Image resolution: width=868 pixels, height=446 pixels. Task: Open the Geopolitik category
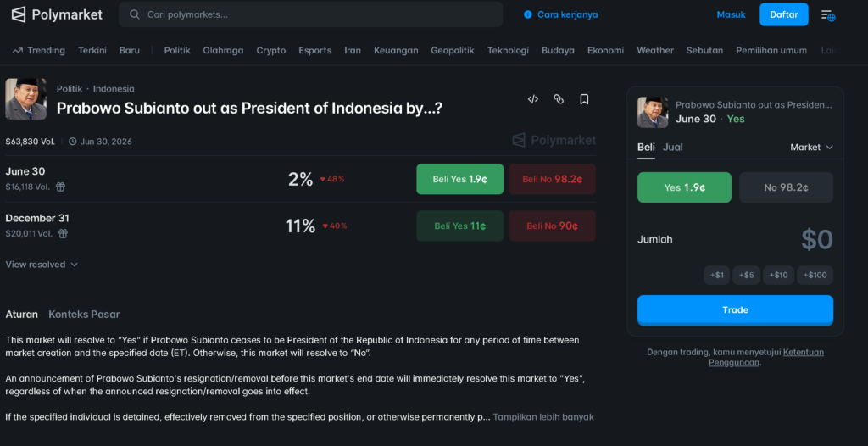click(453, 50)
